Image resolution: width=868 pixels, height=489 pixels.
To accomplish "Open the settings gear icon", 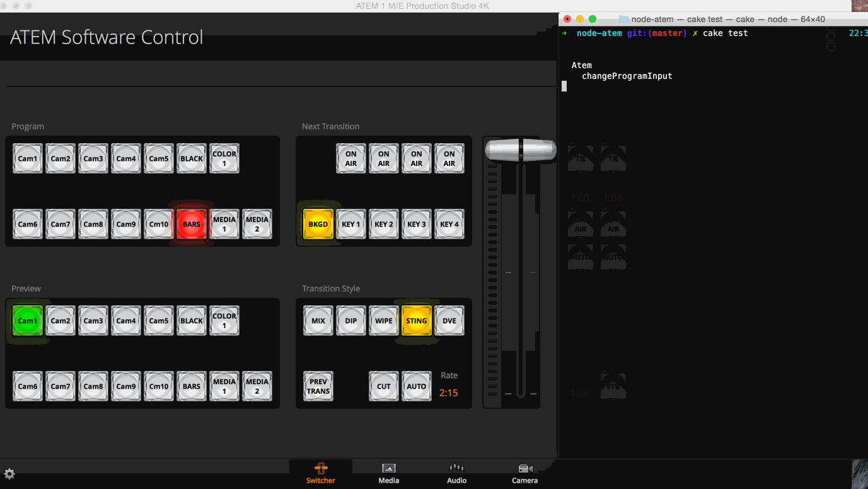I will click(9, 474).
